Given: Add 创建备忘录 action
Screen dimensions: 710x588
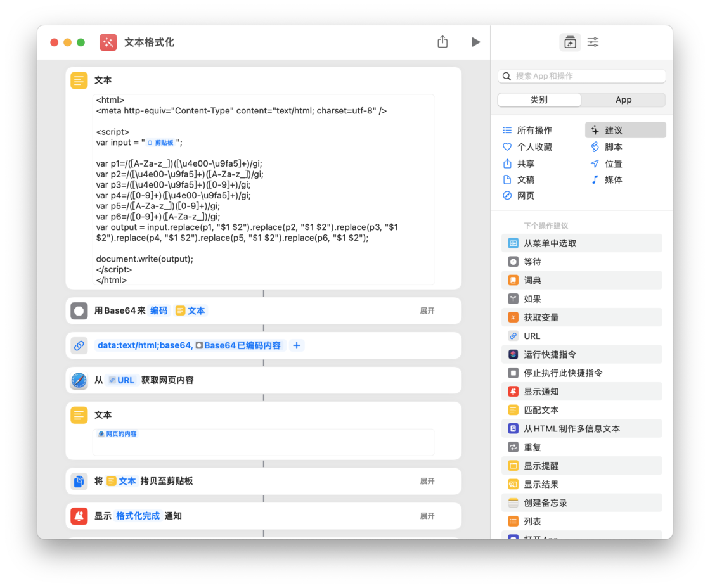Looking at the screenshot, I should pos(581,503).
